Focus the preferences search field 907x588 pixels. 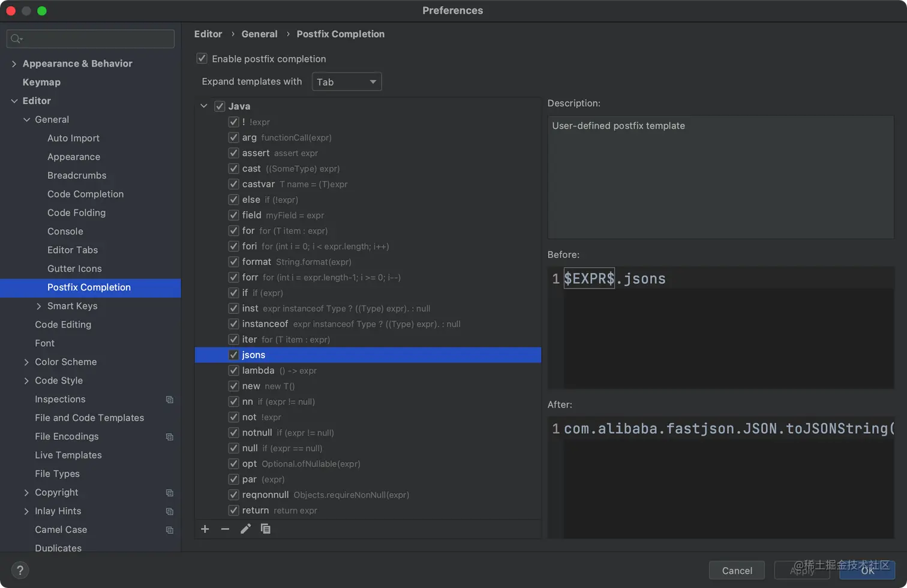point(91,39)
